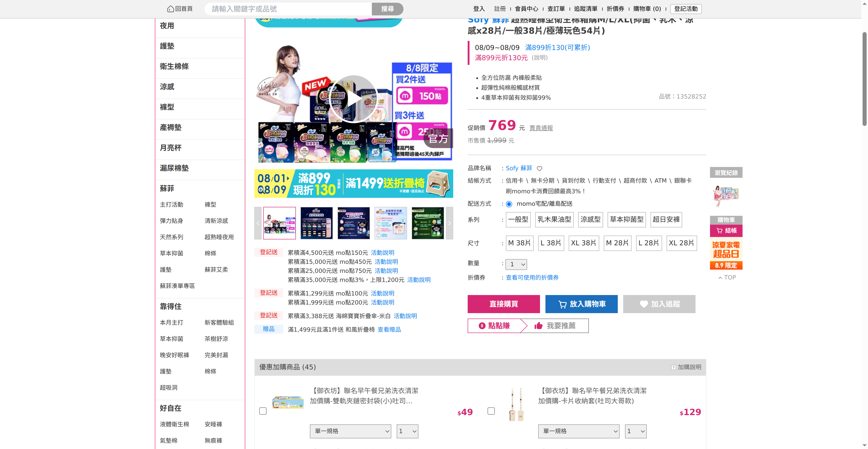Click the 滿899 現折130 promo banner

pyautogui.click(x=354, y=184)
